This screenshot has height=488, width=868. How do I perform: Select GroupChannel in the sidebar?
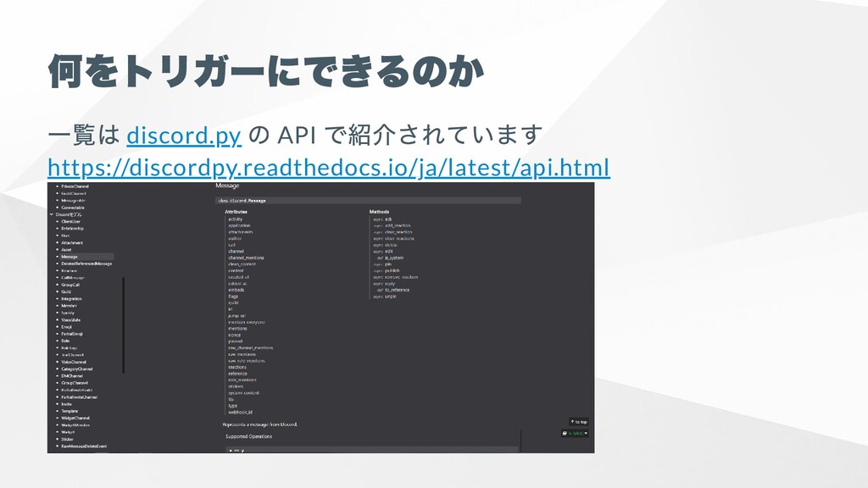tap(75, 383)
